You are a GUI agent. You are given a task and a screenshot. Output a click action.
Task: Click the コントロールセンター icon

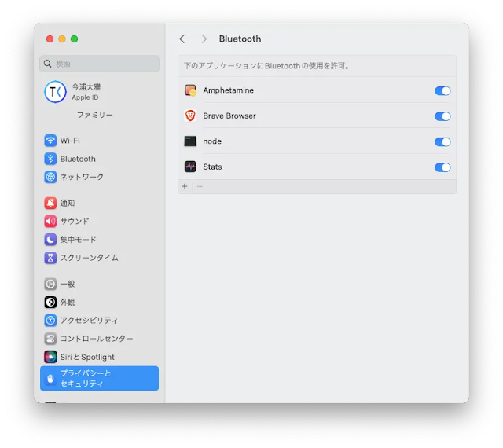click(x=50, y=339)
